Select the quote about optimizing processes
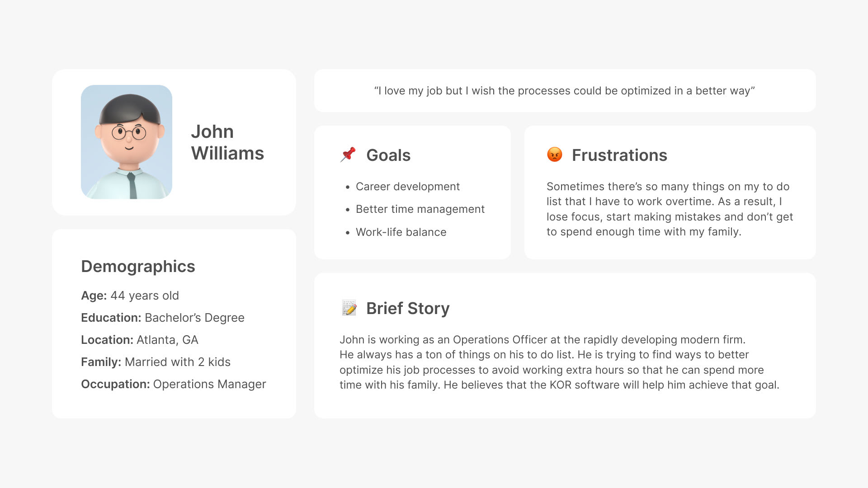Screen dimensions: 868x488 [x=564, y=91]
